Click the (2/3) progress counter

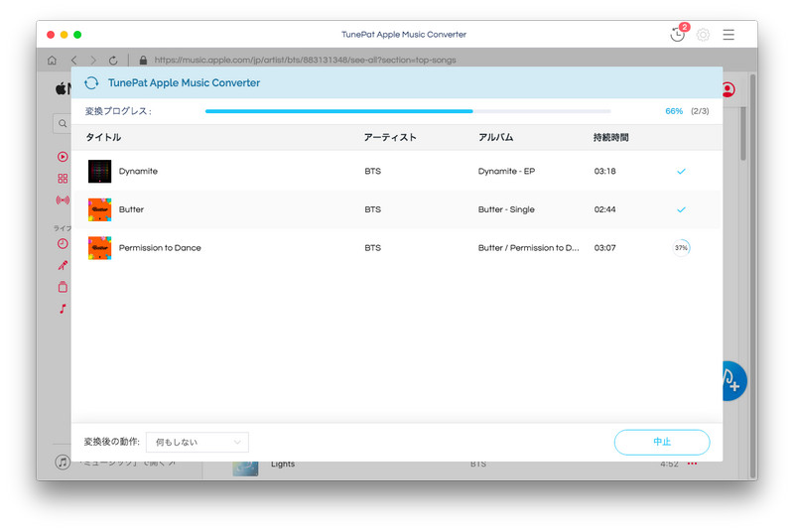(x=700, y=111)
